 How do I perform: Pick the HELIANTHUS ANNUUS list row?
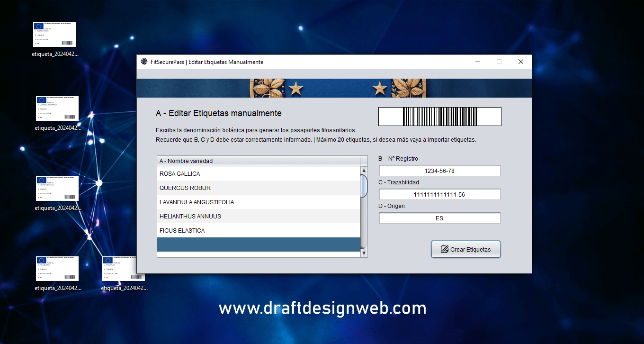coord(259,217)
